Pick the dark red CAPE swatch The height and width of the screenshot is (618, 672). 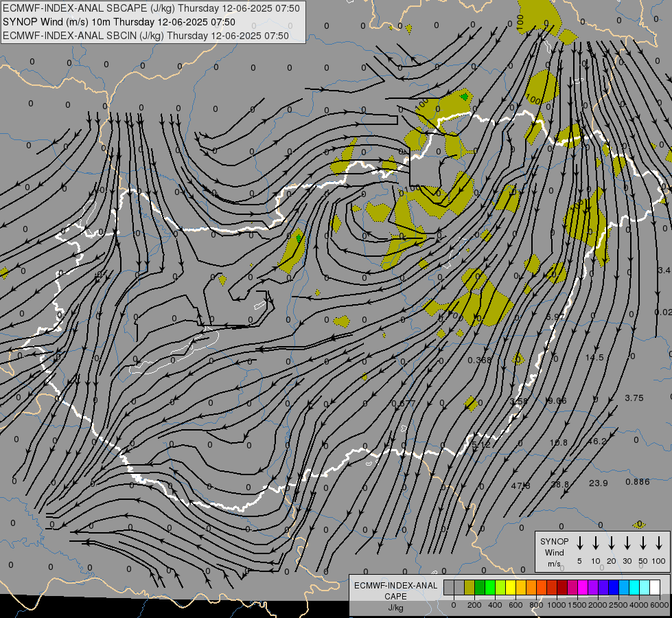pyautogui.click(x=562, y=587)
